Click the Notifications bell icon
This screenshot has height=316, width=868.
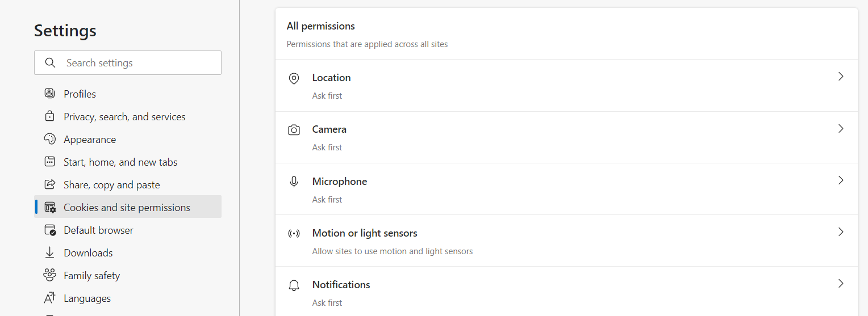pos(294,285)
